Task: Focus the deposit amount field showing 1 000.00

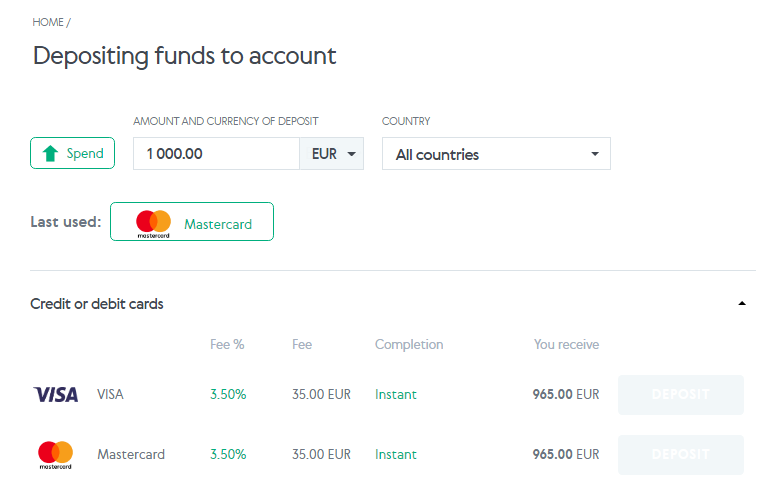Action: coord(216,154)
